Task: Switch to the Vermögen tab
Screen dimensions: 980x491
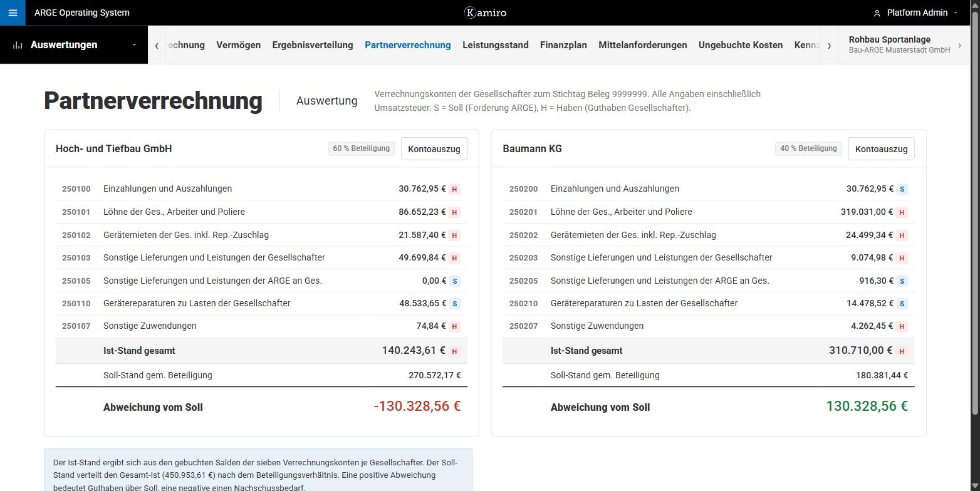Action: click(x=238, y=45)
